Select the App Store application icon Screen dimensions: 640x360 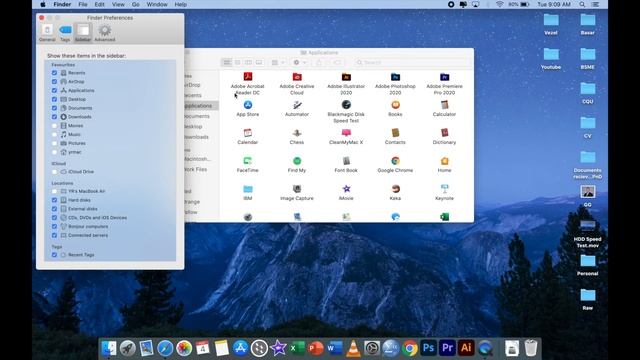click(248, 105)
